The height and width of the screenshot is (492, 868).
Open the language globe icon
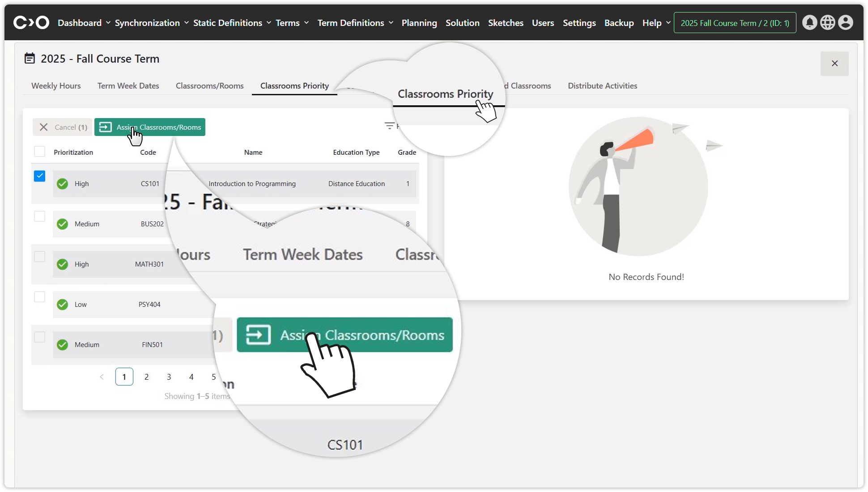coord(827,22)
